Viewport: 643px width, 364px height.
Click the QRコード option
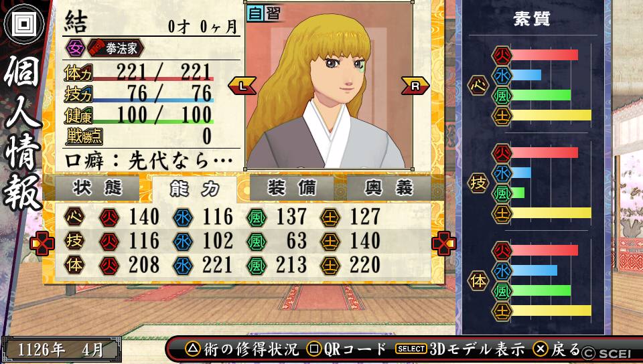coord(347,349)
